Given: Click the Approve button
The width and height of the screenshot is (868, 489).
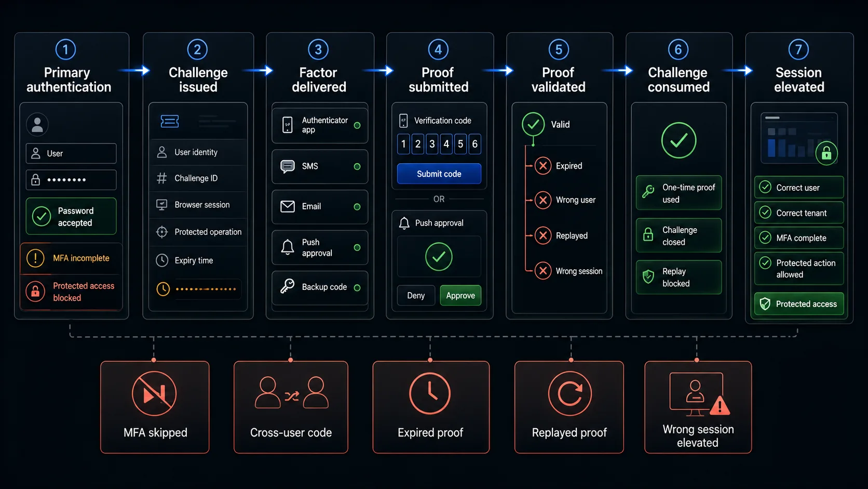Looking at the screenshot, I should (460, 295).
